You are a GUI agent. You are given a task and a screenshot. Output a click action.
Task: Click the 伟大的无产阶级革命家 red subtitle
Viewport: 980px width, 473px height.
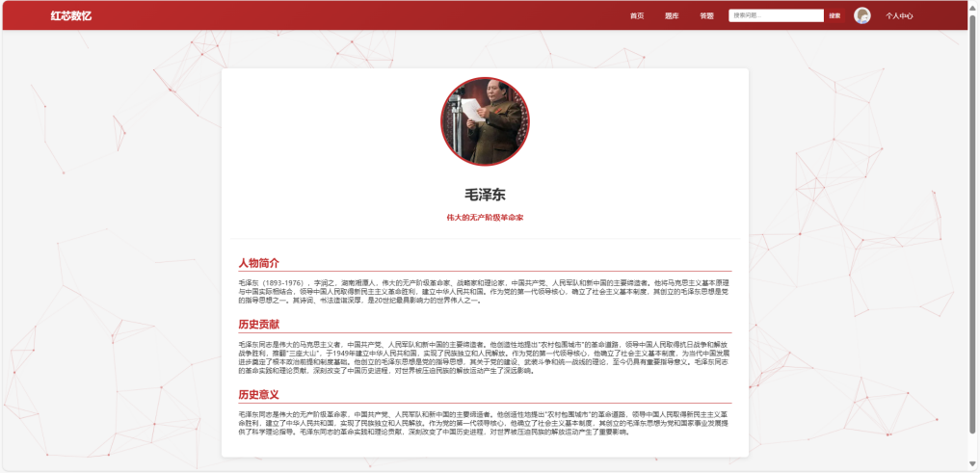(x=485, y=218)
